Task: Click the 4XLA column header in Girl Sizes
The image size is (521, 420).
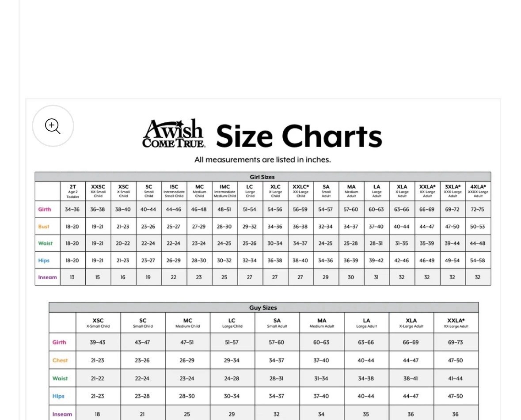Action: pyautogui.click(x=478, y=191)
